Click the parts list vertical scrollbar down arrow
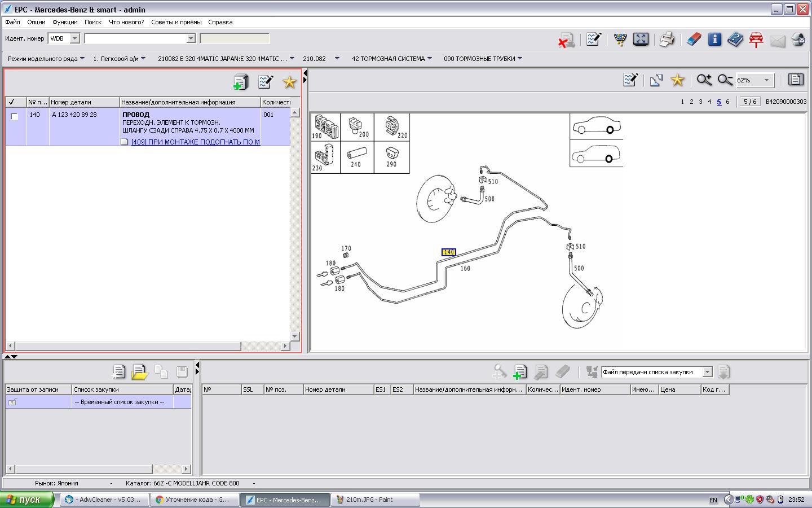This screenshot has width=812, height=508. (x=295, y=336)
